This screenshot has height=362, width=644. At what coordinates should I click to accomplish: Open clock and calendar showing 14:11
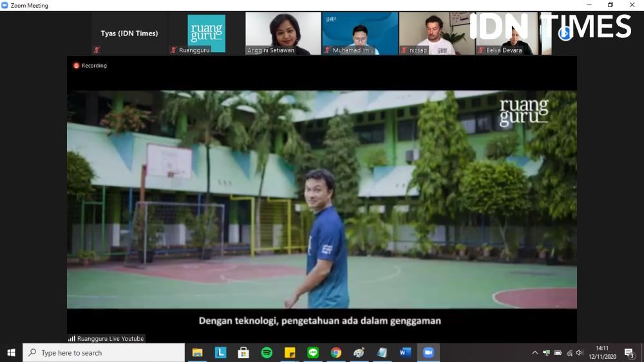603,352
